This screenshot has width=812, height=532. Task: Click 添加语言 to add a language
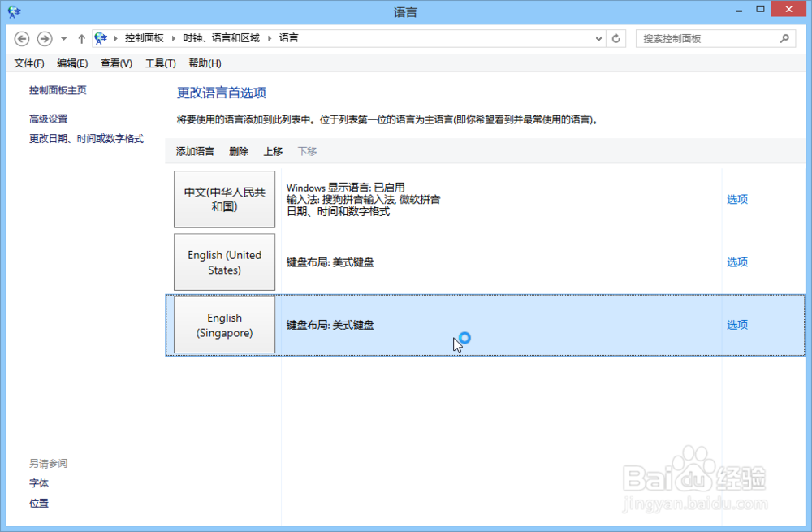coord(194,151)
